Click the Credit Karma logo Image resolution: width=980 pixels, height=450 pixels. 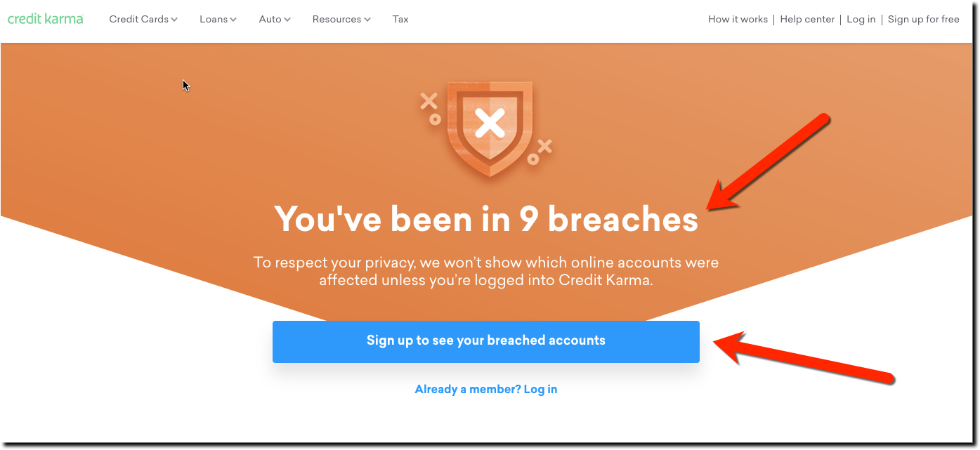tap(46, 19)
